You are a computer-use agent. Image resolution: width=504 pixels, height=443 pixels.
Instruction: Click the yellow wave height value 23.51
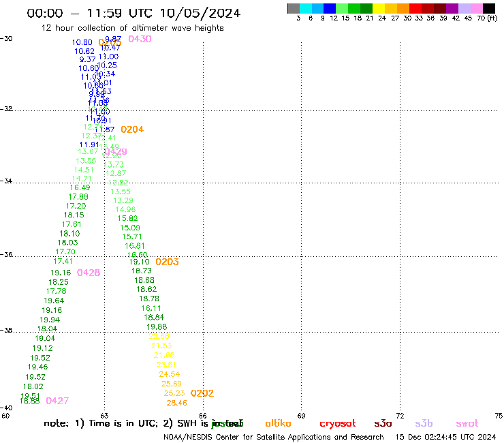166,365
